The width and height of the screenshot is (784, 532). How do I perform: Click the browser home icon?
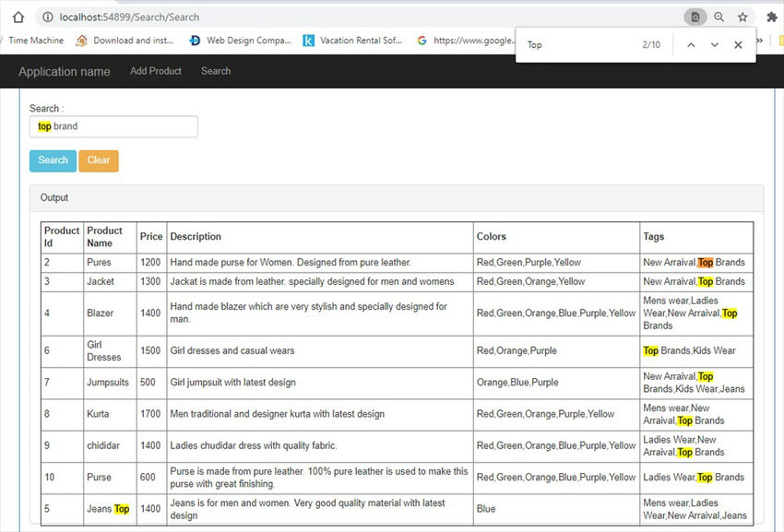18,17
